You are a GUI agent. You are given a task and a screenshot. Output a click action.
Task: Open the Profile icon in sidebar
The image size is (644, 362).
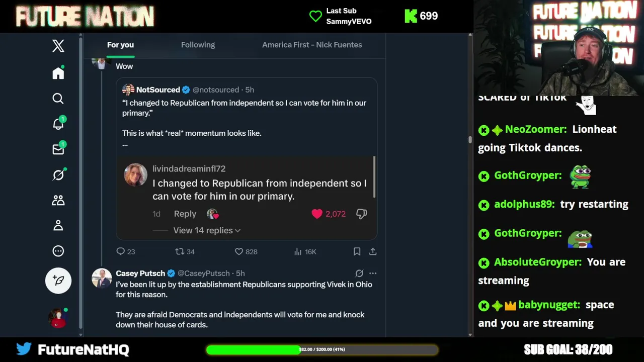[58, 226]
